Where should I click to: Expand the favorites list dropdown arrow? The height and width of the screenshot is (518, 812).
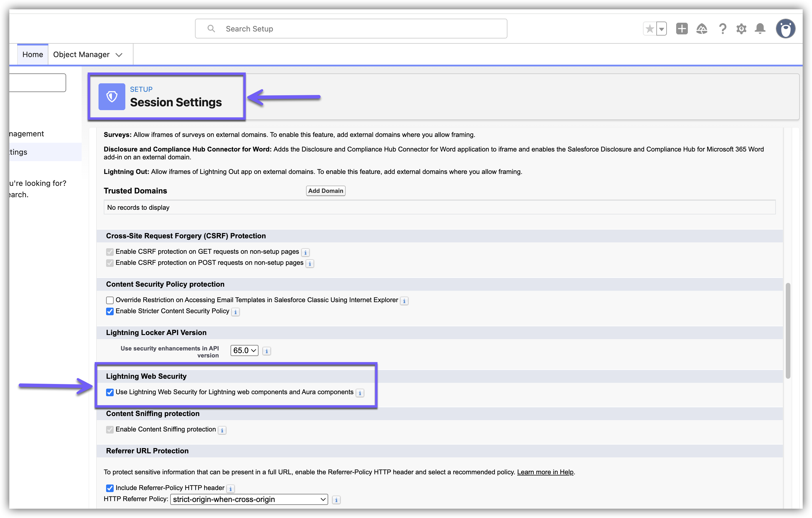click(x=662, y=29)
